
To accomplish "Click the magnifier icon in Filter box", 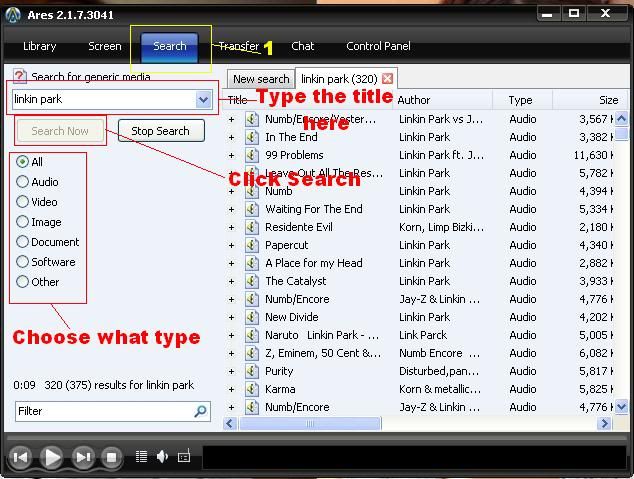I will coord(200,411).
